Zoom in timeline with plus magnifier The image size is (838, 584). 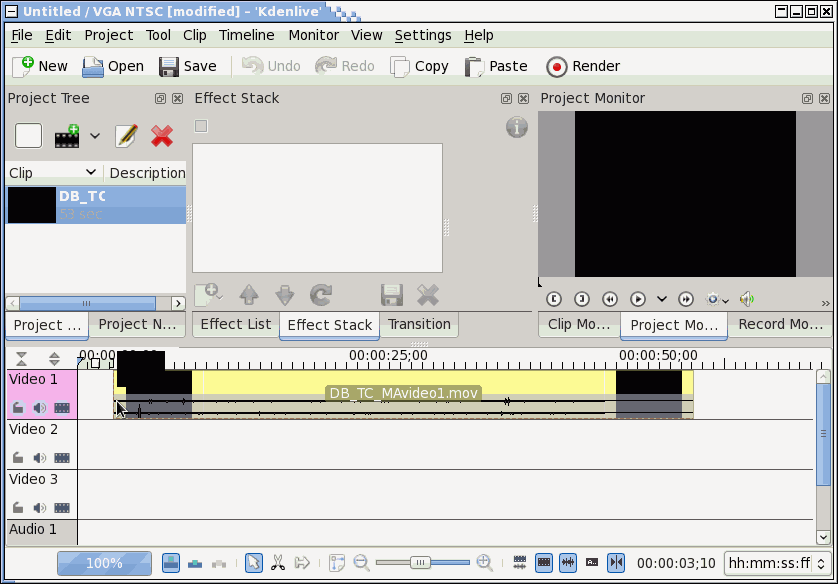pyautogui.click(x=485, y=563)
